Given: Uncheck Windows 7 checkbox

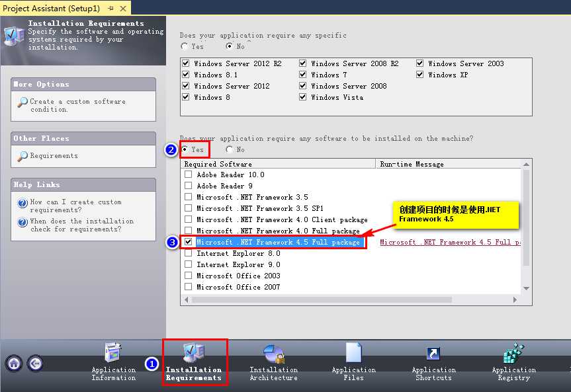Looking at the screenshot, I should tap(302, 74).
